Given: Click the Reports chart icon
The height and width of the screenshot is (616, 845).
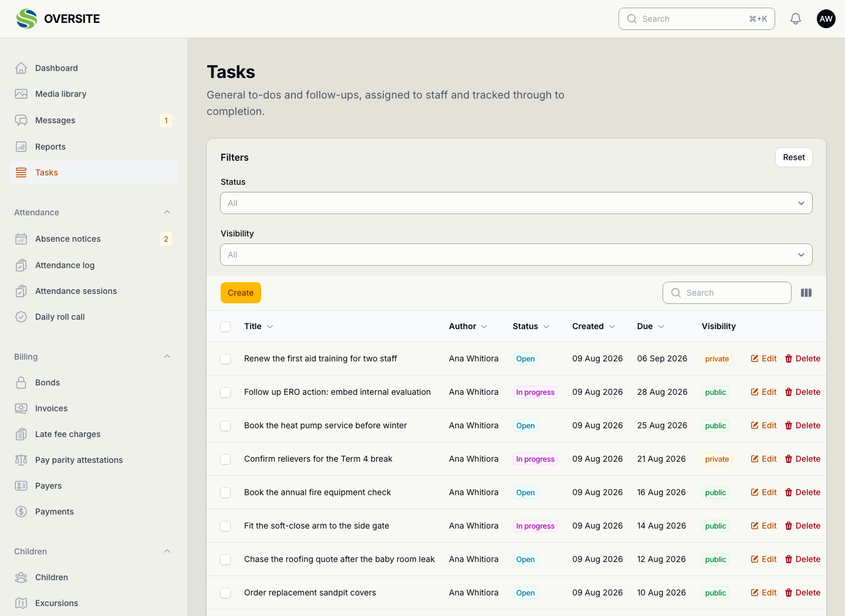Looking at the screenshot, I should point(21,147).
